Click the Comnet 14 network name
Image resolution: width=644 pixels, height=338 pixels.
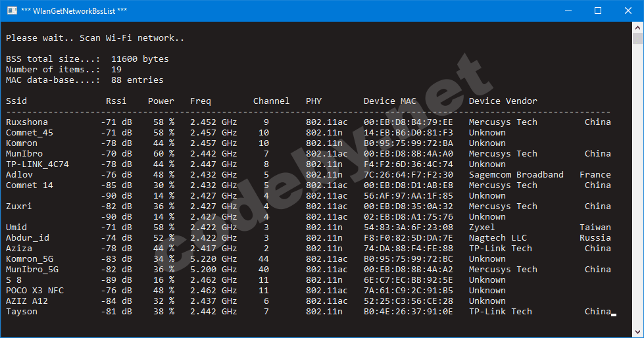pyautogui.click(x=30, y=185)
